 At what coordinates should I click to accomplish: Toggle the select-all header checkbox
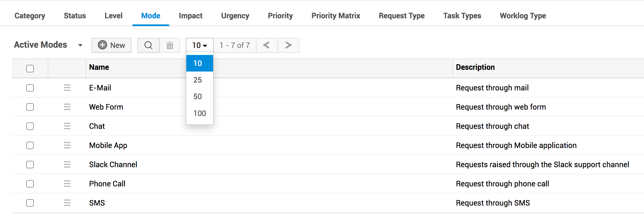tap(30, 69)
